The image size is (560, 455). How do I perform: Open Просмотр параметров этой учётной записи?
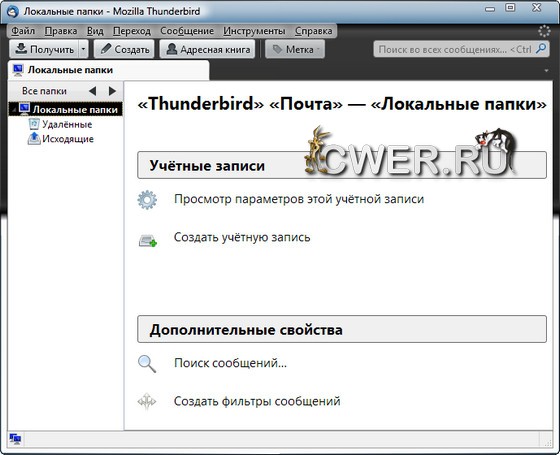(299, 199)
